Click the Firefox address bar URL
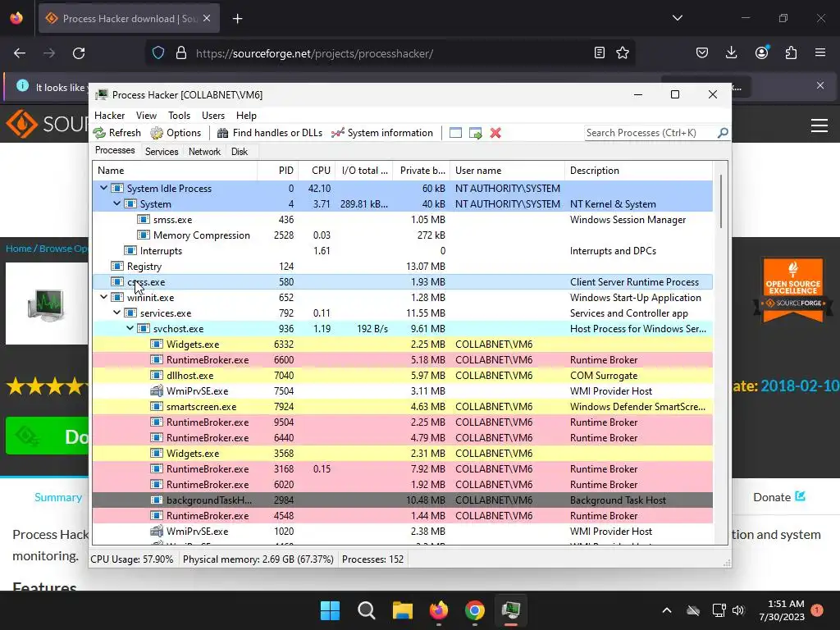This screenshot has width=840, height=630. 314,53
